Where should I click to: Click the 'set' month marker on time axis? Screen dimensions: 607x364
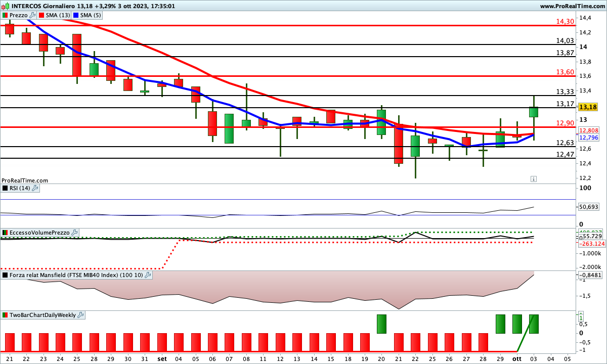point(162,358)
